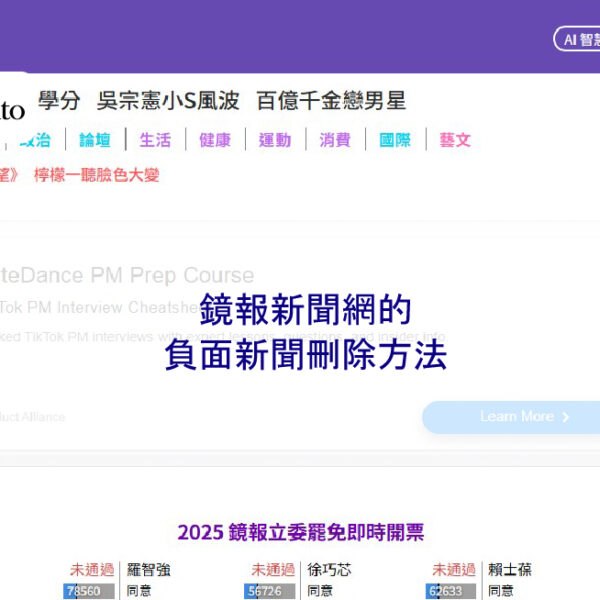Select candidate name 徐巧芯
Screen dimensions: 600x600
tap(329, 569)
